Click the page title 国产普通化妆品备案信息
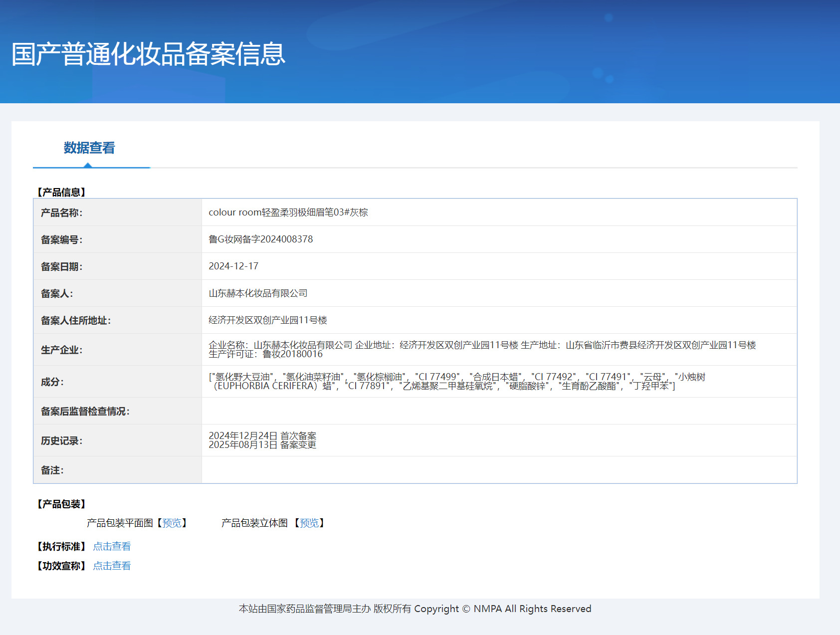Viewport: 840px width, 635px height. [x=149, y=54]
